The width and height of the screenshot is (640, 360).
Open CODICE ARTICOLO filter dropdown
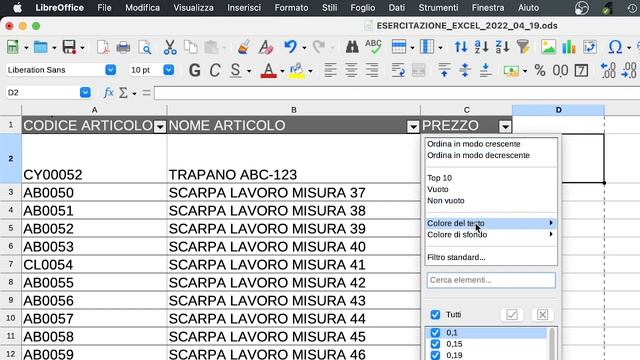point(160,127)
